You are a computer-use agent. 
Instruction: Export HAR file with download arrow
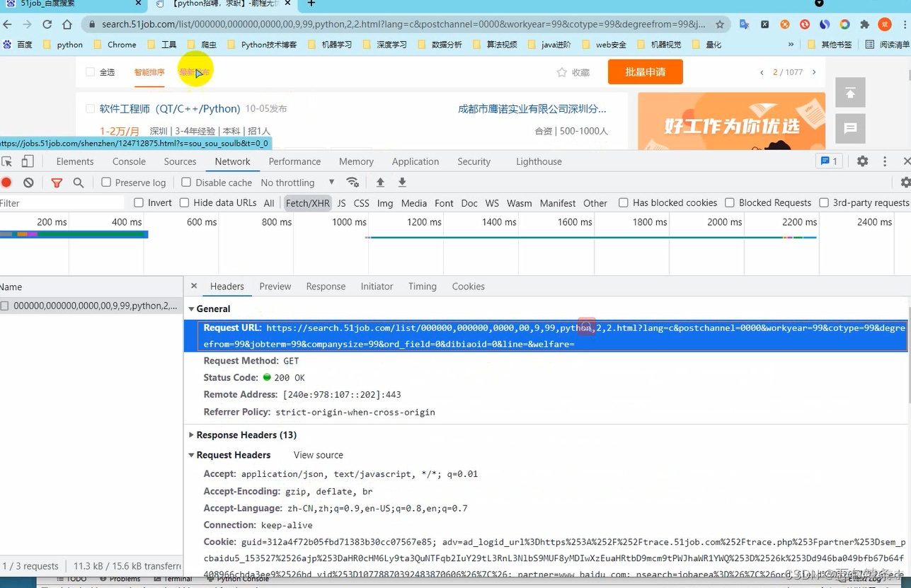[x=402, y=183]
